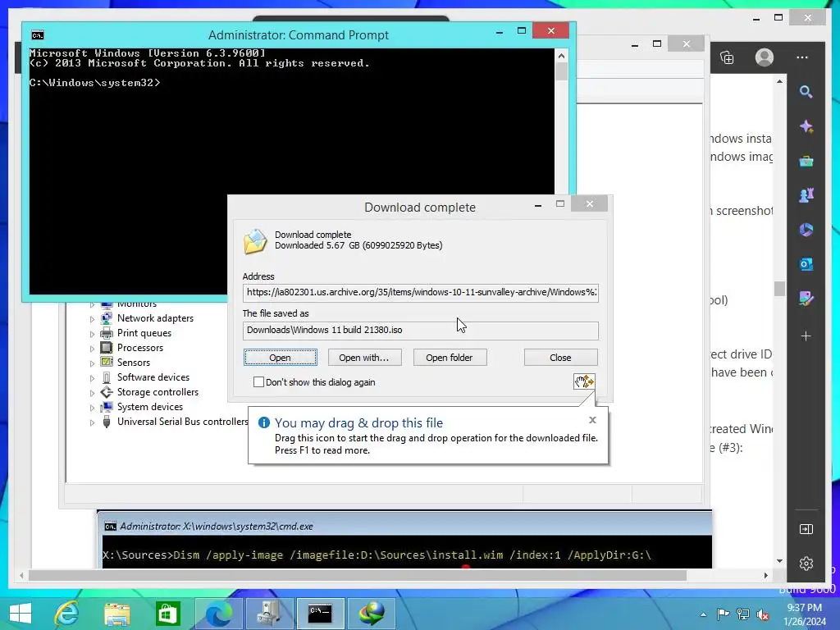Click the Edge profile avatar icon
This screenshot has width=840, height=630.
click(765, 57)
